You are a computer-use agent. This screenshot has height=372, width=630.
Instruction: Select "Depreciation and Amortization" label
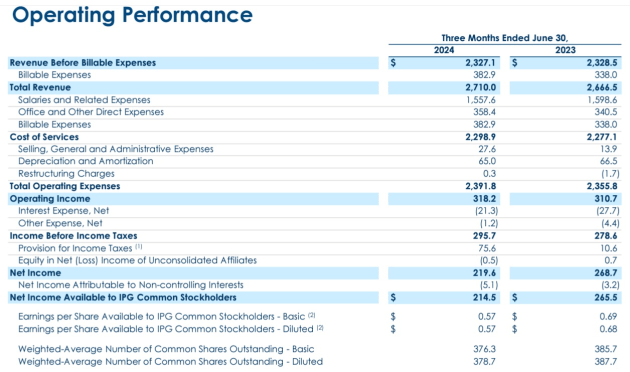click(x=86, y=161)
